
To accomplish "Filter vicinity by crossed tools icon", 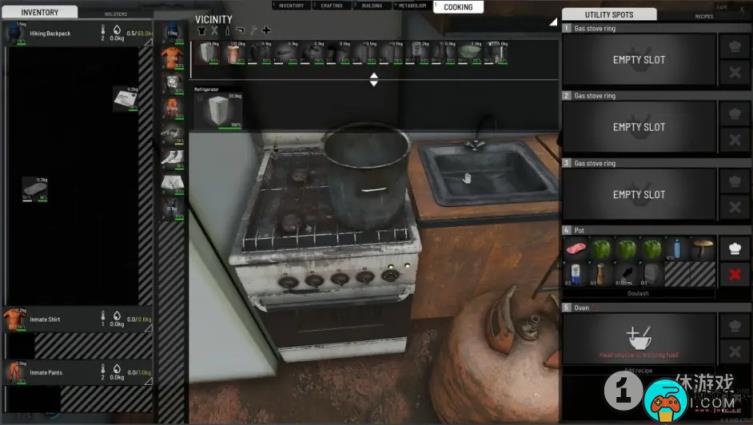I will (x=215, y=31).
